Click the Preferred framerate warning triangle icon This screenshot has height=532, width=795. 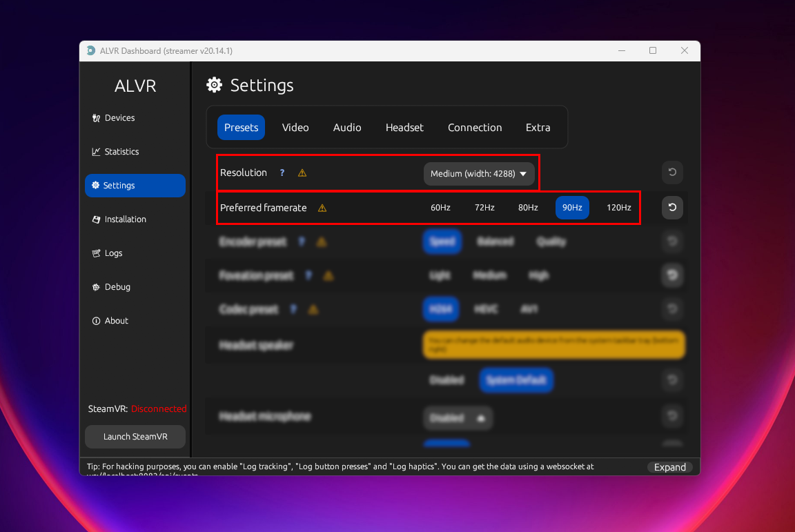322,208
